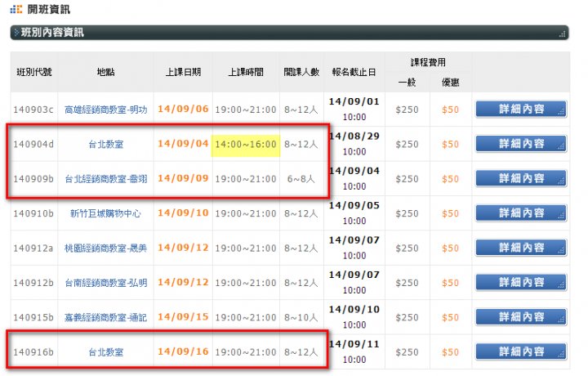Click the corner grip icon on 班別內容資訊 bar
This screenshot has height=376, width=588.
[x=562, y=34]
